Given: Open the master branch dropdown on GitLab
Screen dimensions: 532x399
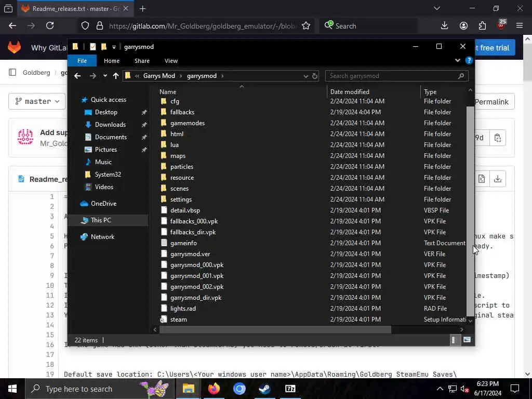Looking at the screenshot, I should [37, 101].
